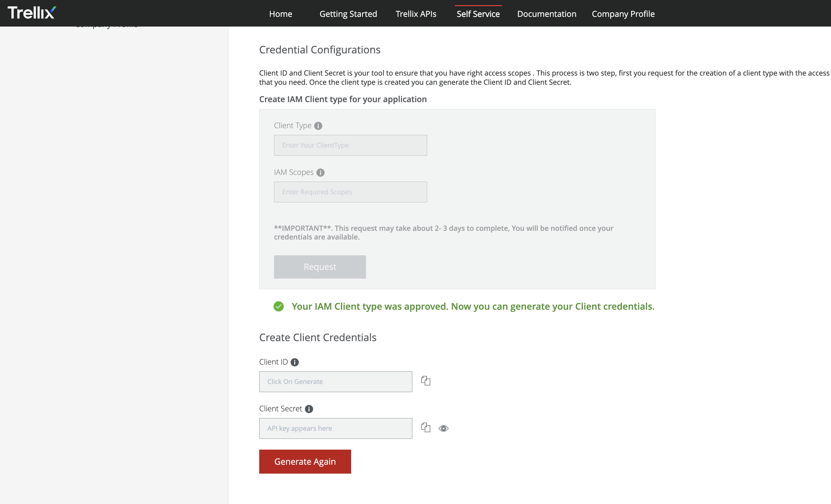Click the Trellix logo
The height and width of the screenshot is (504, 831).
tap(32, 13)
